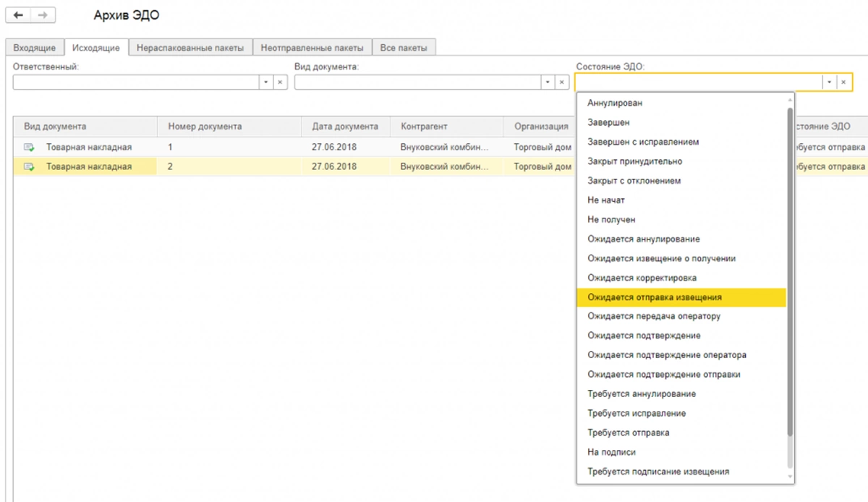Clear the Состояние ЭДО filter with X
The height and width of the screenshot is (502, 868).
click(843, 82)
